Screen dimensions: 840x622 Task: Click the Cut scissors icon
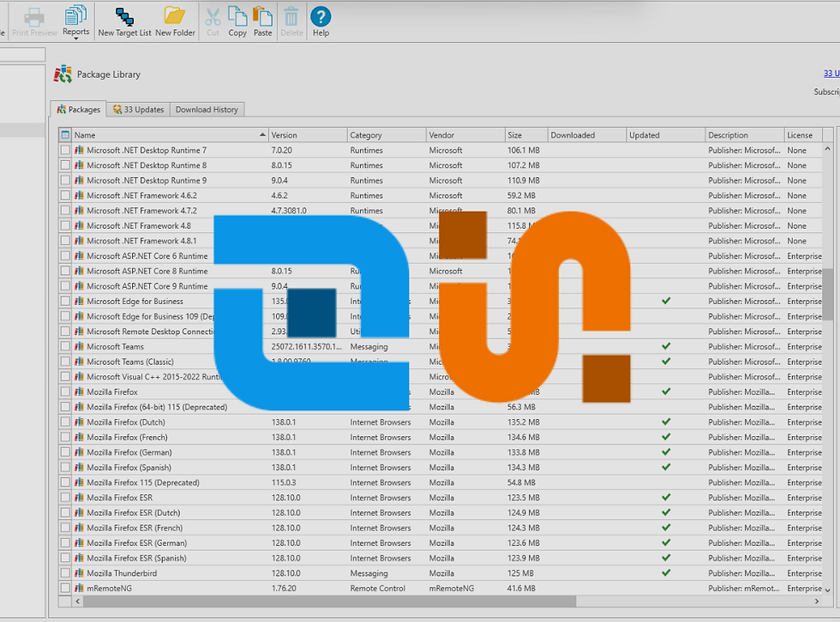point(213,17)
